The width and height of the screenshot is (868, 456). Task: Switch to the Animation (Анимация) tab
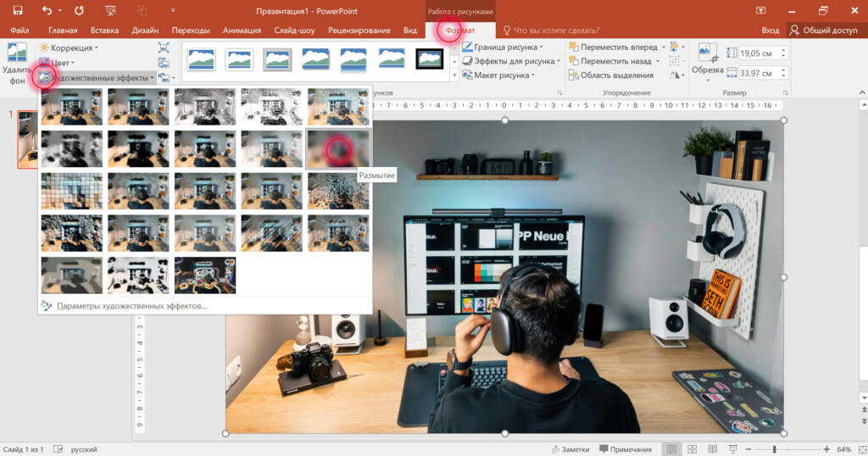[x=242, y=31]
